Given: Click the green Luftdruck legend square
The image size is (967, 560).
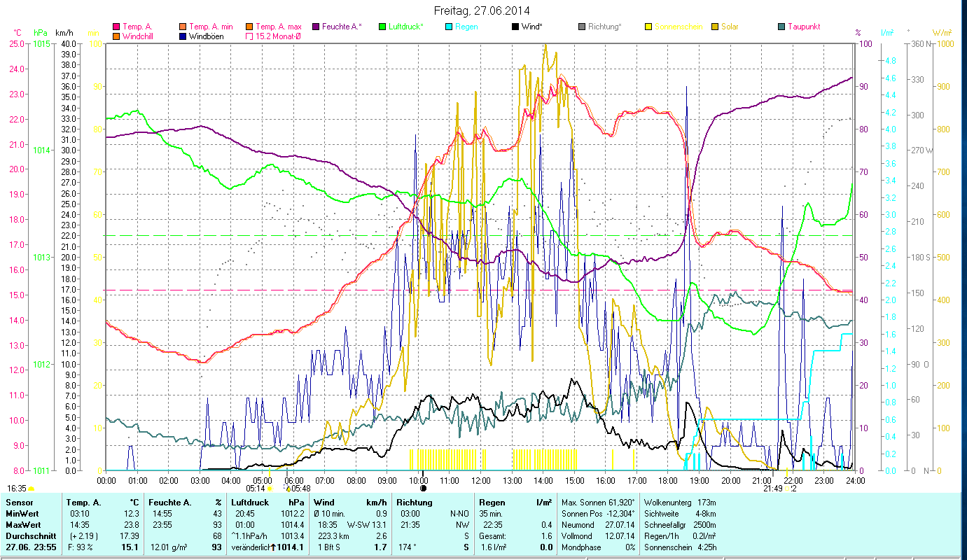Looking at the screenshot, I should point(382,27).
